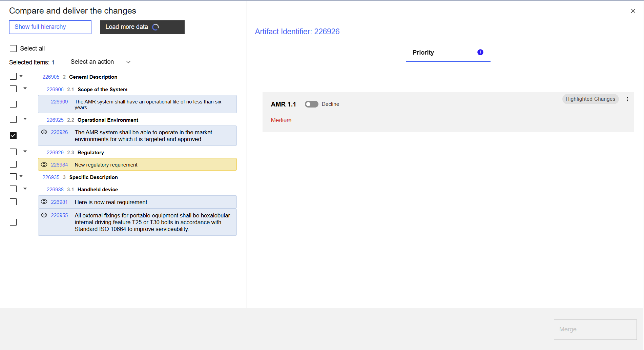Close the compare dialog with the X icon
The height and width of the screenshot is (350, 644).
click(633, 11)
